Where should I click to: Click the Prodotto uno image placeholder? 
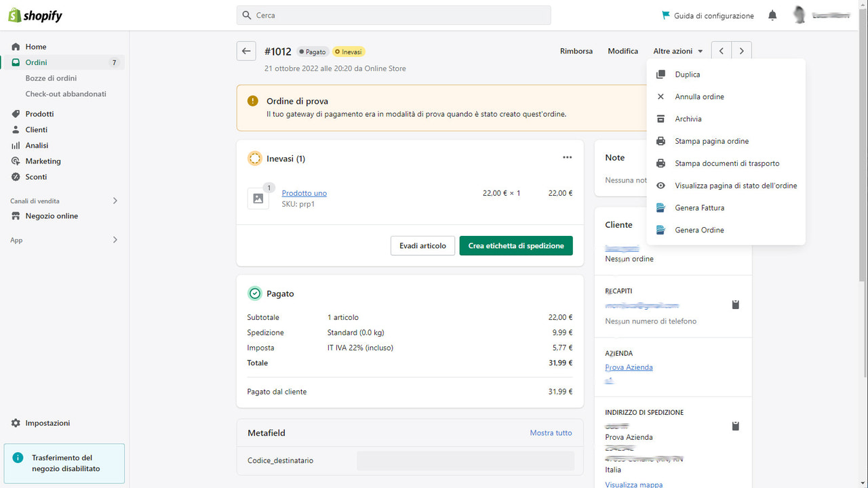coord(258,198)
